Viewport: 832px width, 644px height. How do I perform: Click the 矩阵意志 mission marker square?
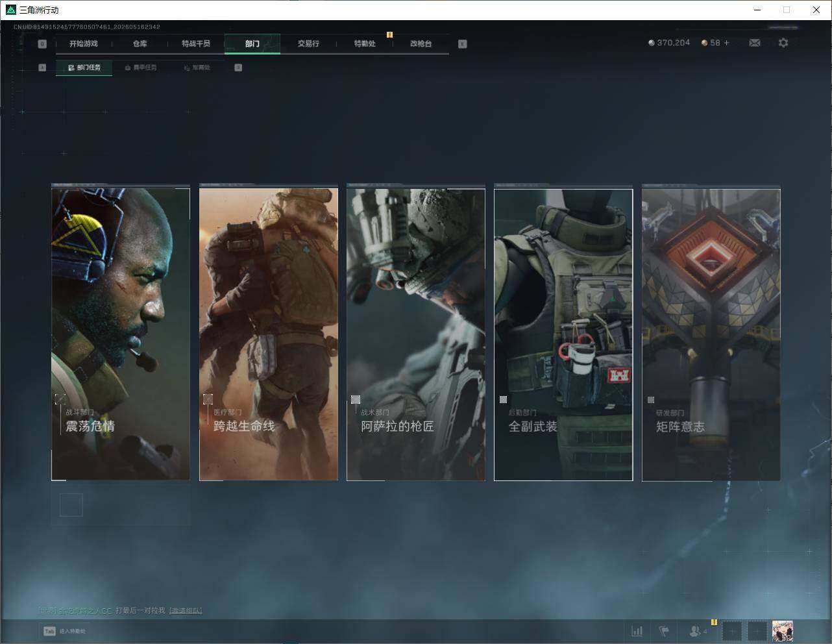651,400
